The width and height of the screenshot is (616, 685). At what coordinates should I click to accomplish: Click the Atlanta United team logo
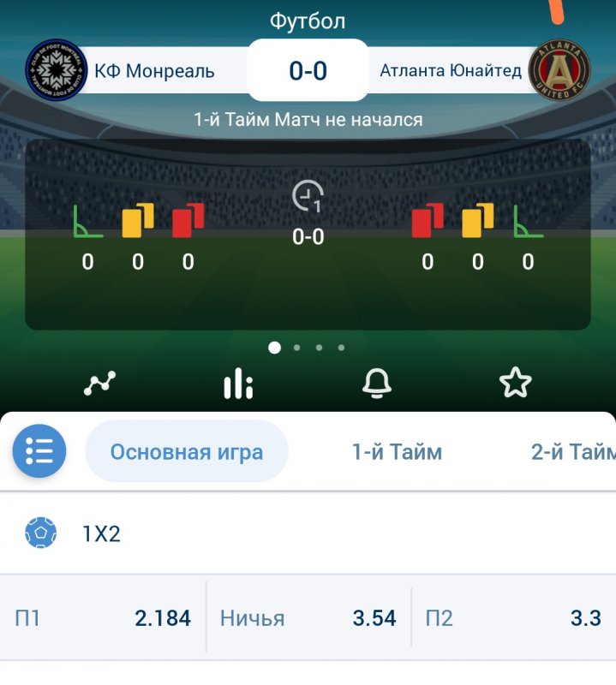[559, 70]
